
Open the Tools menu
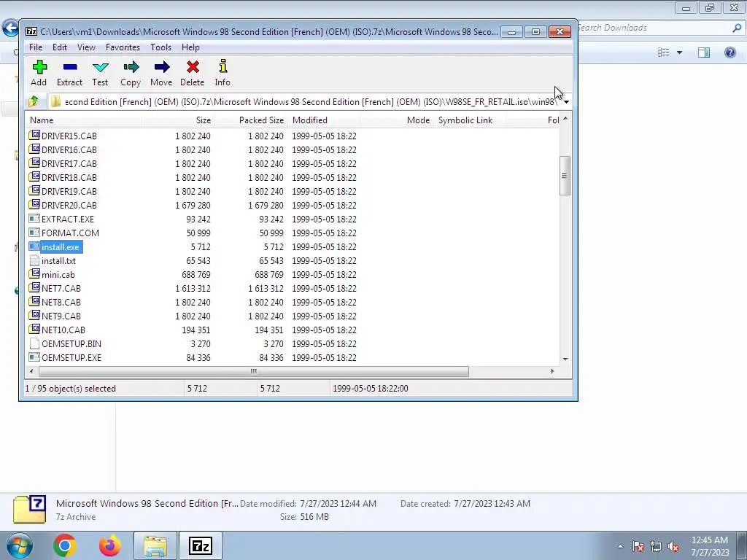point(160,47)
